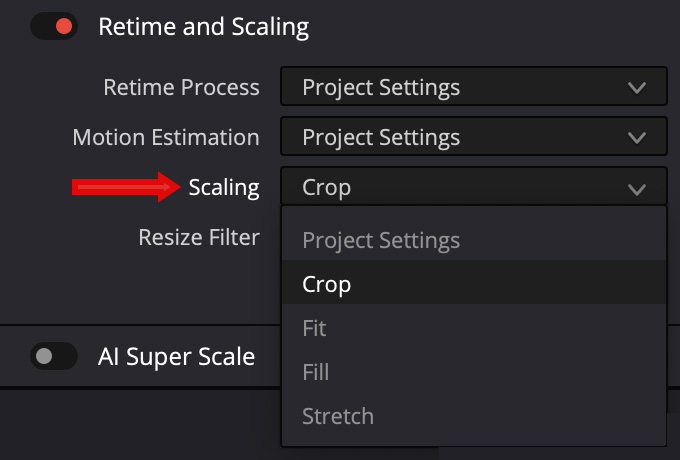
Task: Collapse the Scaling list via its chevron
Action: click(637, 188)
